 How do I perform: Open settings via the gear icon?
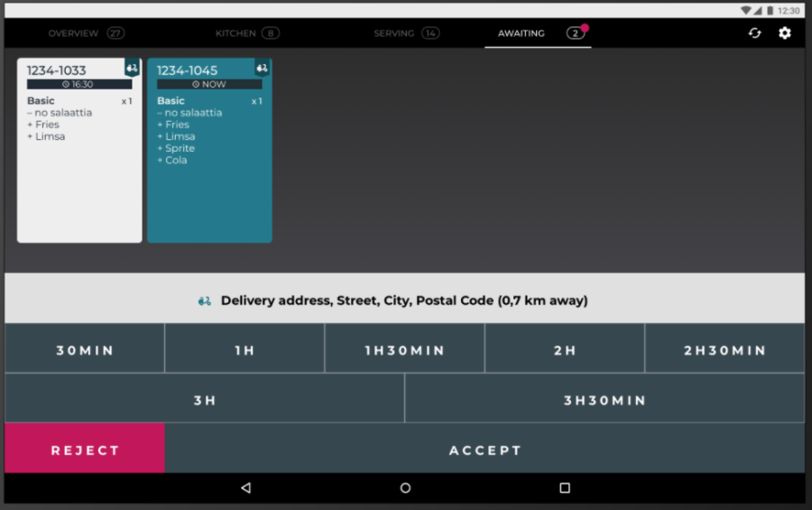point(785,33)
